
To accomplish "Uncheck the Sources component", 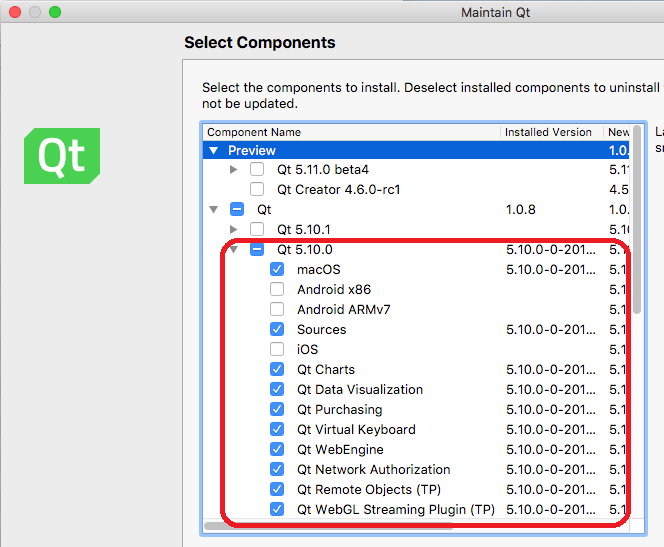I will [x=277, y=329].
